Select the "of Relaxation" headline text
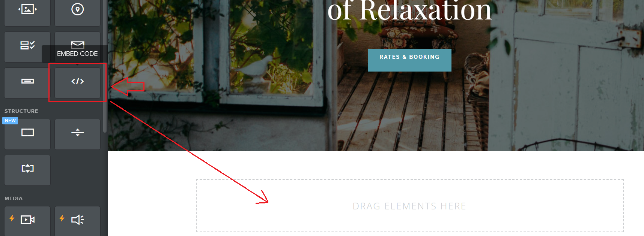644x236 pixels. click(x=409, y=10)
